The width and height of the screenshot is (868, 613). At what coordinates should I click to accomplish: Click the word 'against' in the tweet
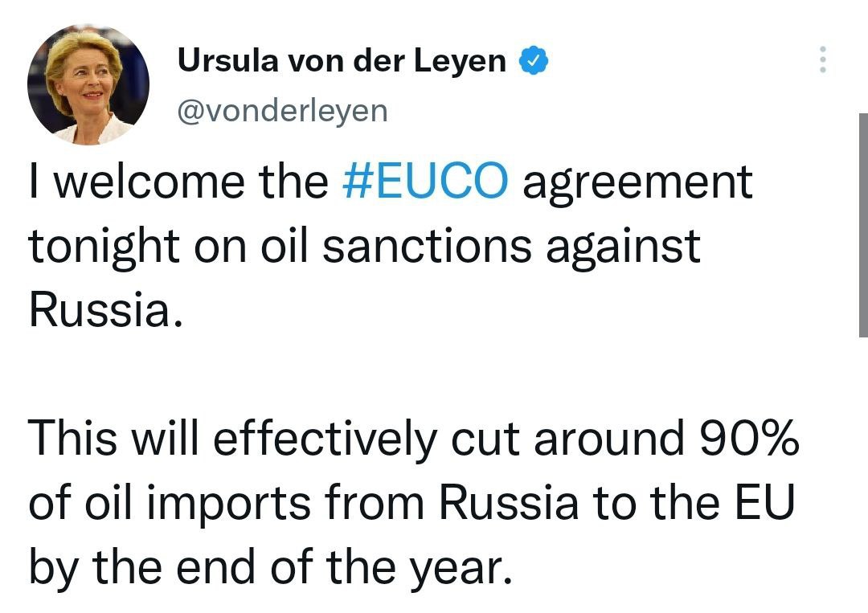[624, 248]
